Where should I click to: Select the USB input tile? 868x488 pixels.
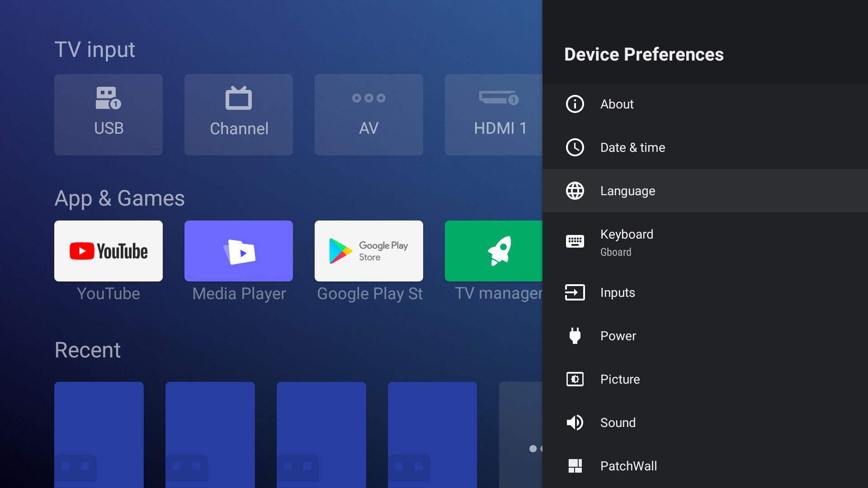click(x=108, y=115)
